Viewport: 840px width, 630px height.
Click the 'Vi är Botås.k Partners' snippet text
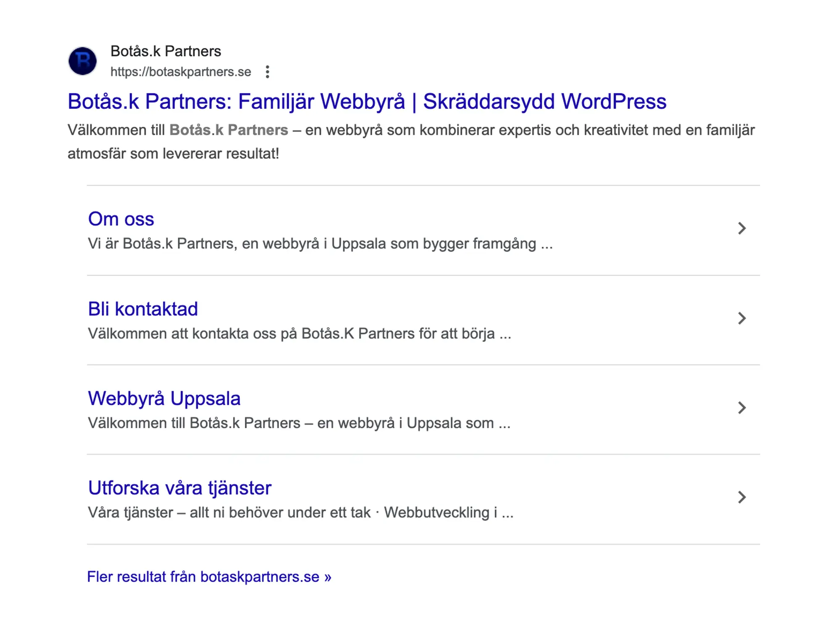(x=320, y=244)
